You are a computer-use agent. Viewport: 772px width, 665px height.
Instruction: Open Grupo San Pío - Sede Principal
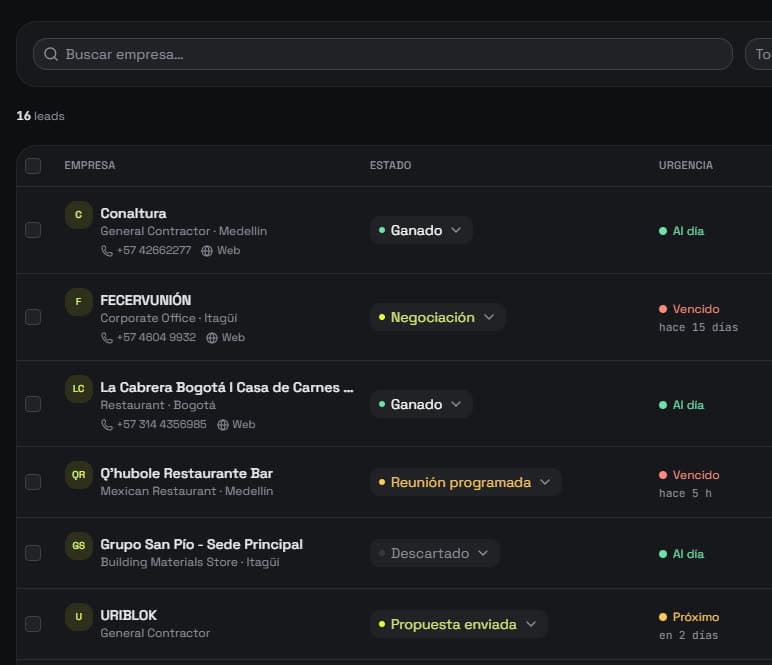click(201, 544)
